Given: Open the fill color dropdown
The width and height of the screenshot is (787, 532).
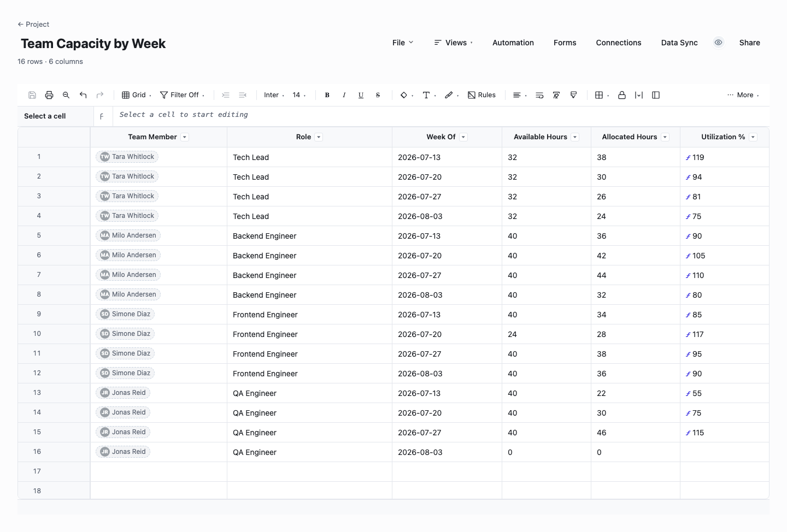Looking at the screenshot, I should (407, 95).
